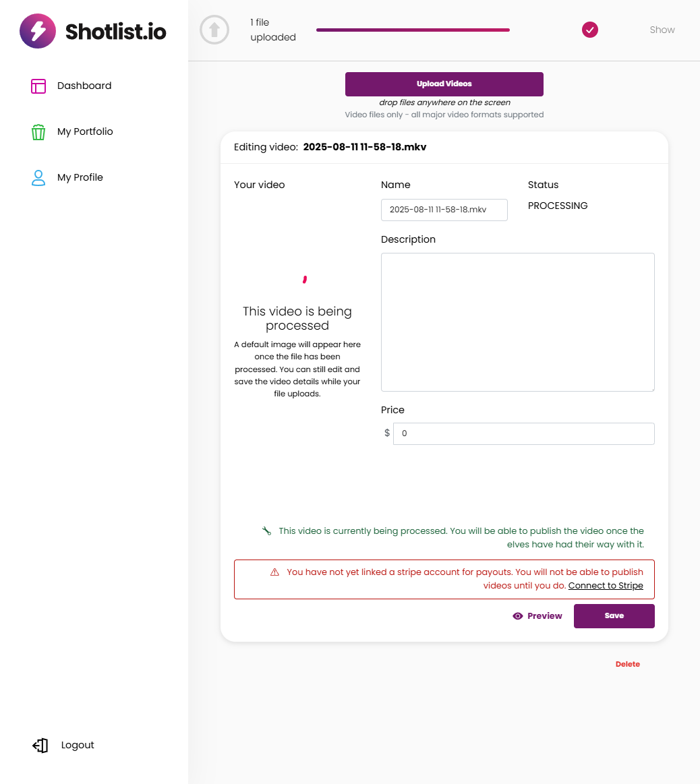Click the Dashboard layout icon
Screen dimensions: 700x784
[38, 86]
